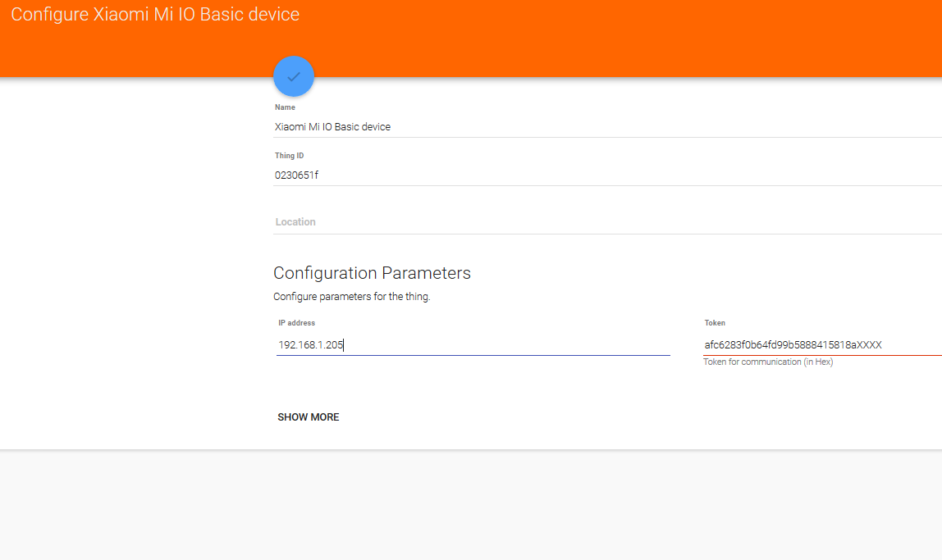The height and width of the screenshot is (560, 942).
Task: Focus the empty Location field
Action: pyautogui.click(x=607, y=222)
